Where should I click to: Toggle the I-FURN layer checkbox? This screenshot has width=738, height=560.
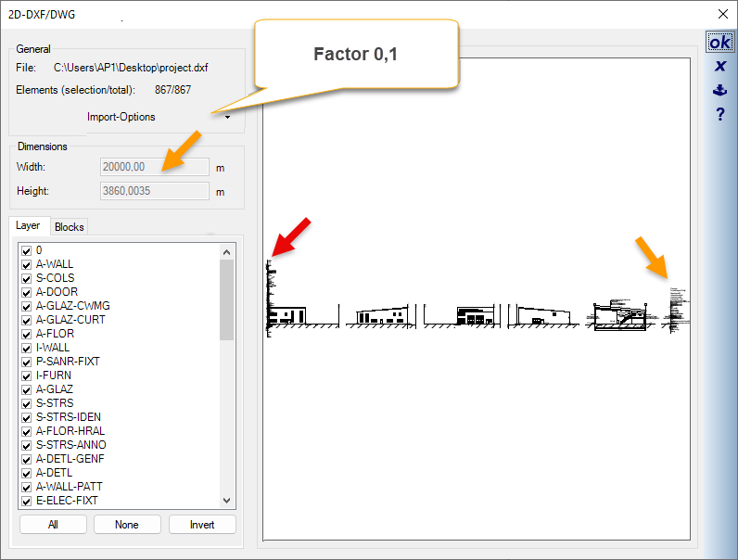point(26,375)
